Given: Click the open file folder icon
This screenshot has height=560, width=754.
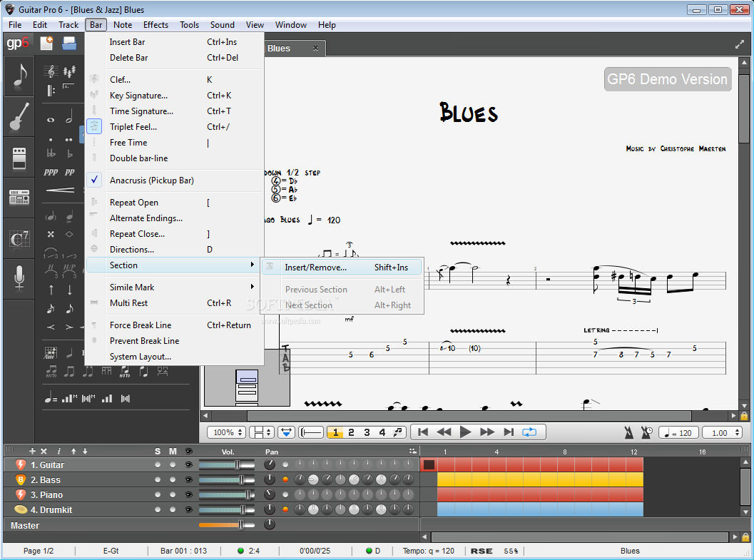Looking at the screenshot, I should (69, 44).
